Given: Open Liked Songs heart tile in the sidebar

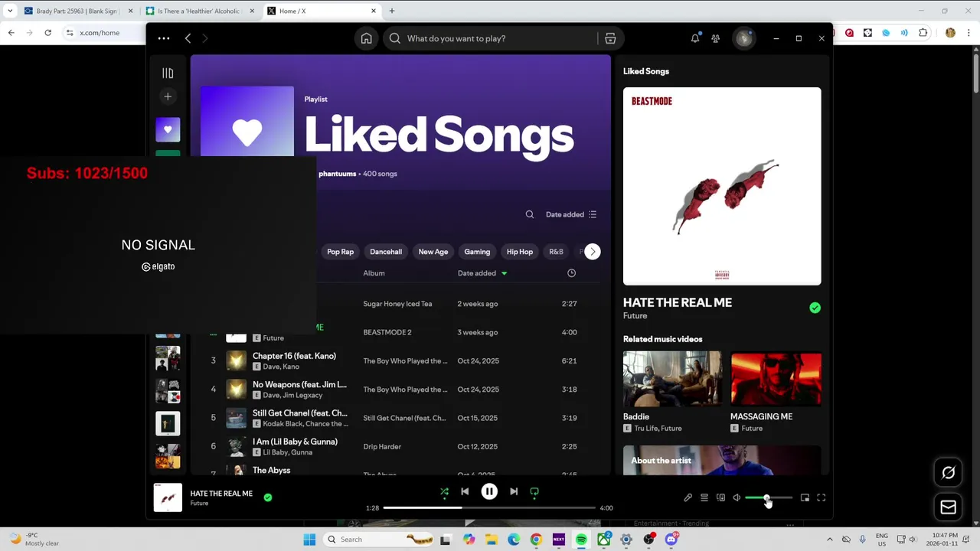Looking at the screenshot, I should [168, 130].
